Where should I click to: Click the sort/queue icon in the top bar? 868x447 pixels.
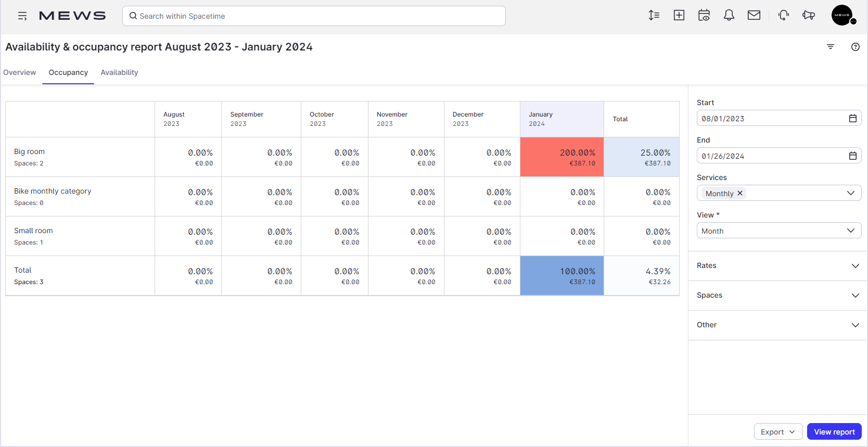[x=654, y=16]
